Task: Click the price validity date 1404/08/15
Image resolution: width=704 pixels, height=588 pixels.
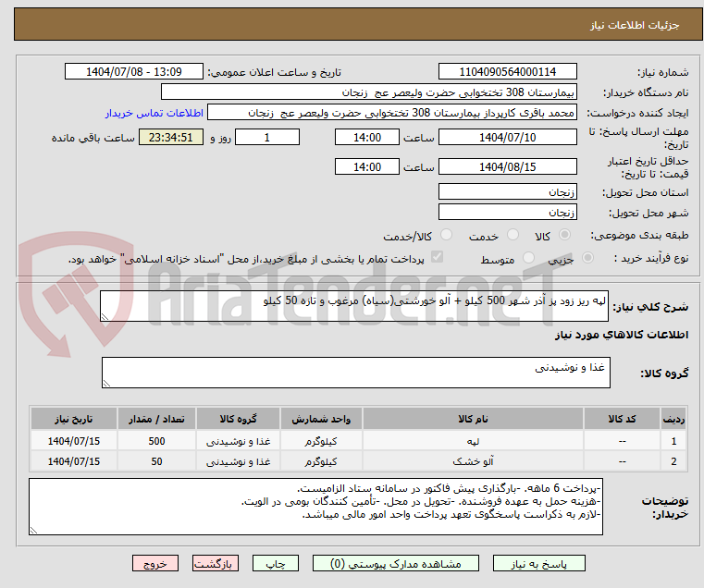Action: coord(507,166)
